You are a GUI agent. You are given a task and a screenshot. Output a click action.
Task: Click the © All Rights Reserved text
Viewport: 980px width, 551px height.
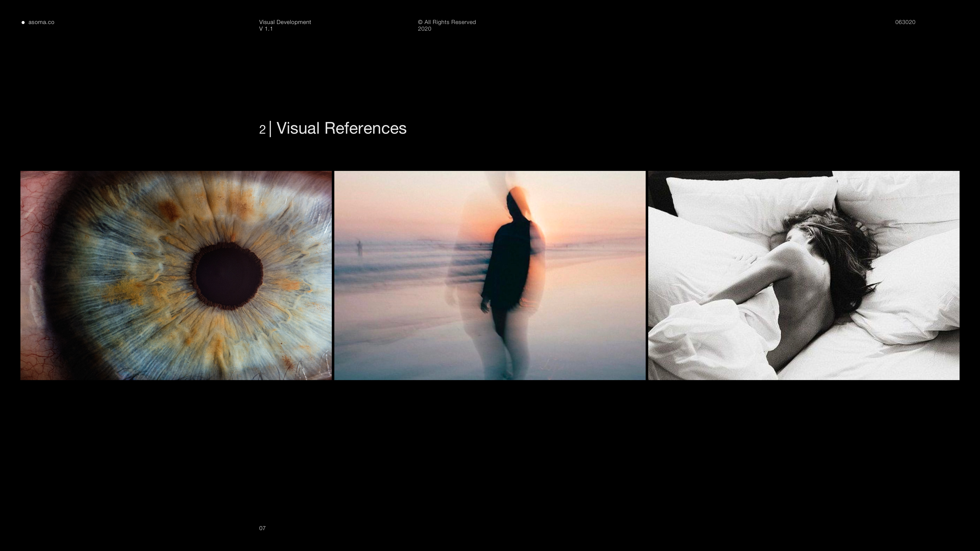tap(447, 22)
